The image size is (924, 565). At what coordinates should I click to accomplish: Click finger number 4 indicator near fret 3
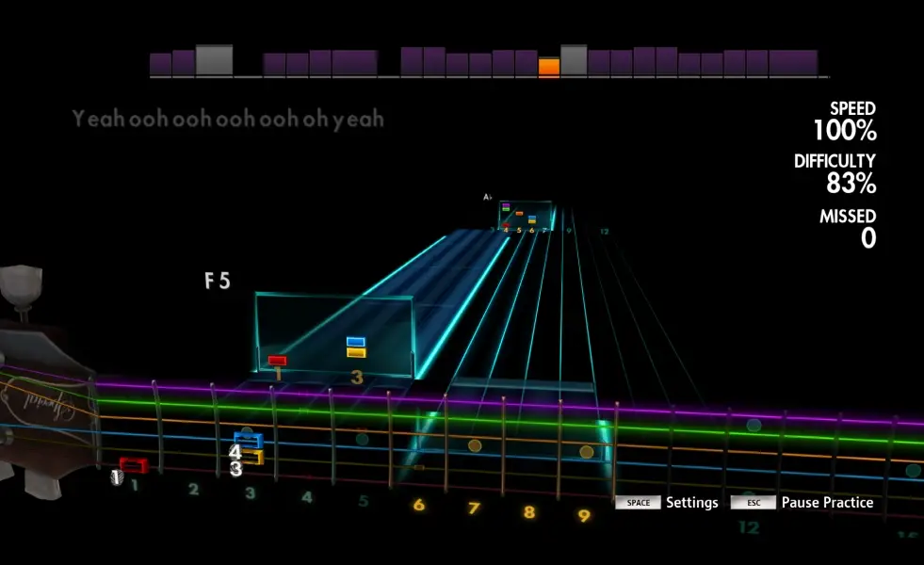coord(235,452)
